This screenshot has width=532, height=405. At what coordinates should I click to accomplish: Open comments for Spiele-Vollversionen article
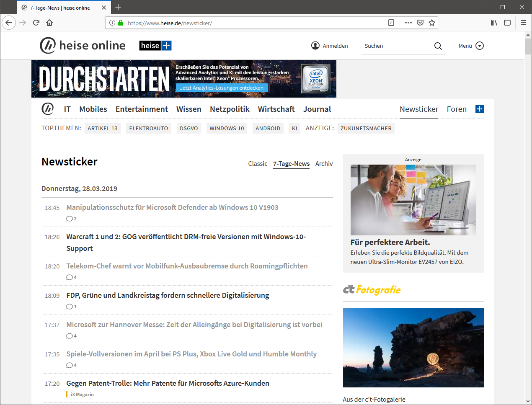point(71,365)
